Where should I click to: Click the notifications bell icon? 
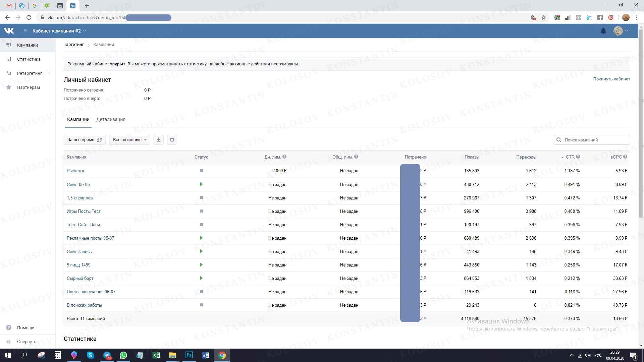(603, 31)
